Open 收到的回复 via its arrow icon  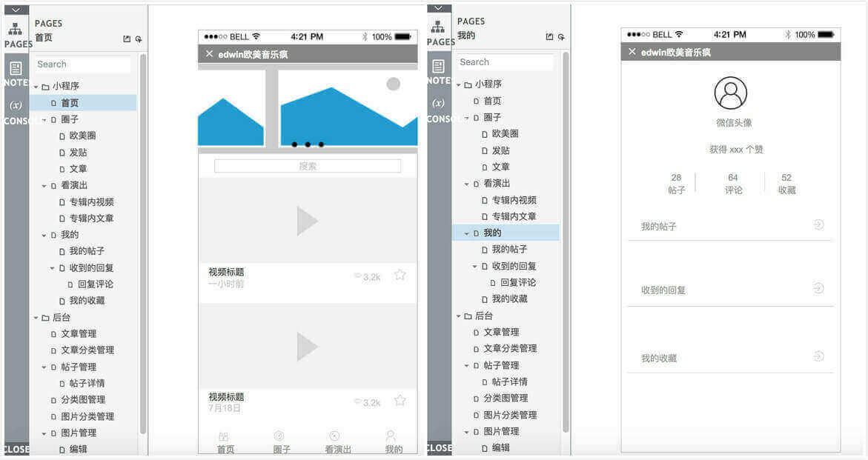818,288
